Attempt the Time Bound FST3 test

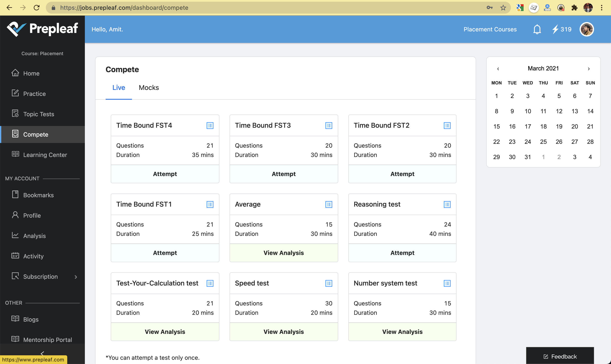click(284, 174)
